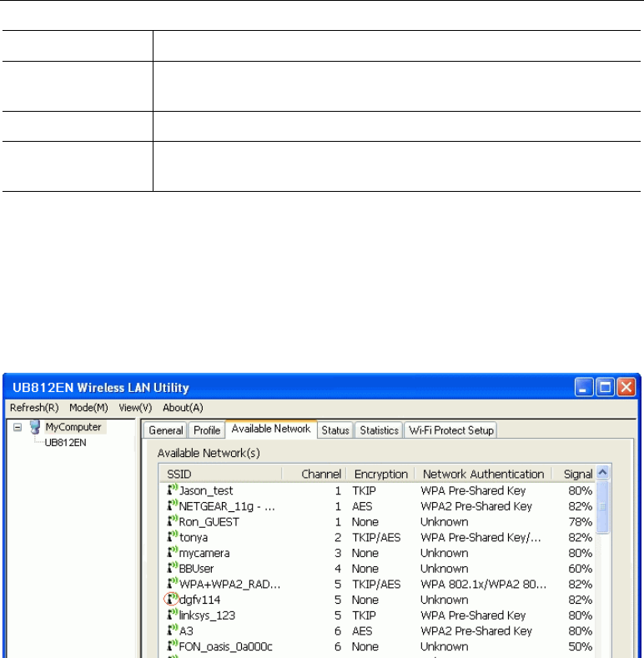Switch to the General tab

click(166, 430)
